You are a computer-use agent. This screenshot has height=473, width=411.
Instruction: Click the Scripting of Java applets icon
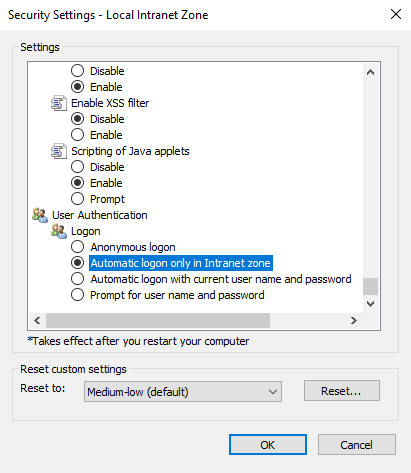click(59, 151)
